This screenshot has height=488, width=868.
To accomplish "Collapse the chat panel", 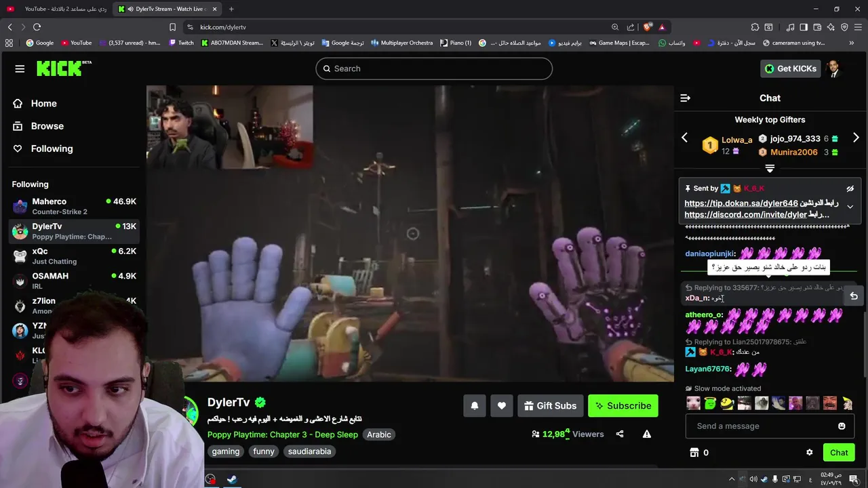I will point(686,98).
